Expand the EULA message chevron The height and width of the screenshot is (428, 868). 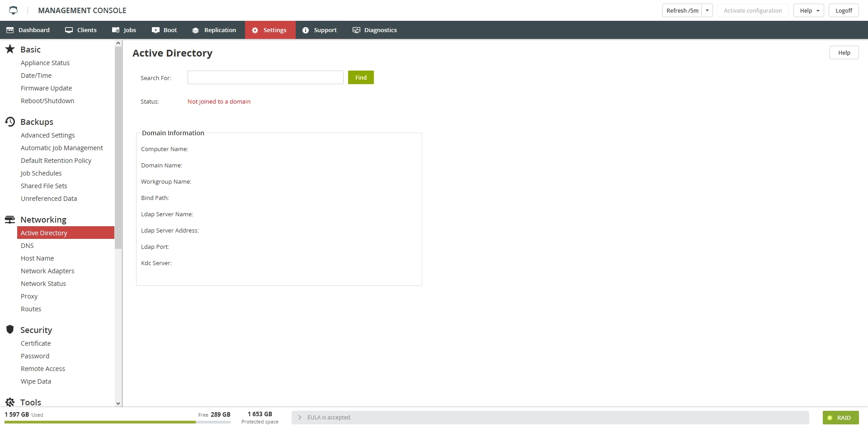[x=300, y=417]
